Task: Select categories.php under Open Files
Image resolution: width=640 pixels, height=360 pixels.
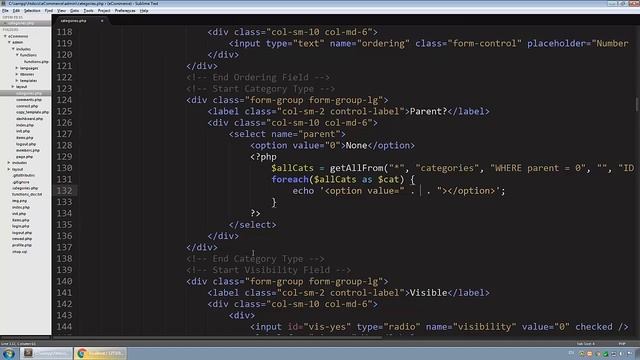Action: (x=21, y=23)
